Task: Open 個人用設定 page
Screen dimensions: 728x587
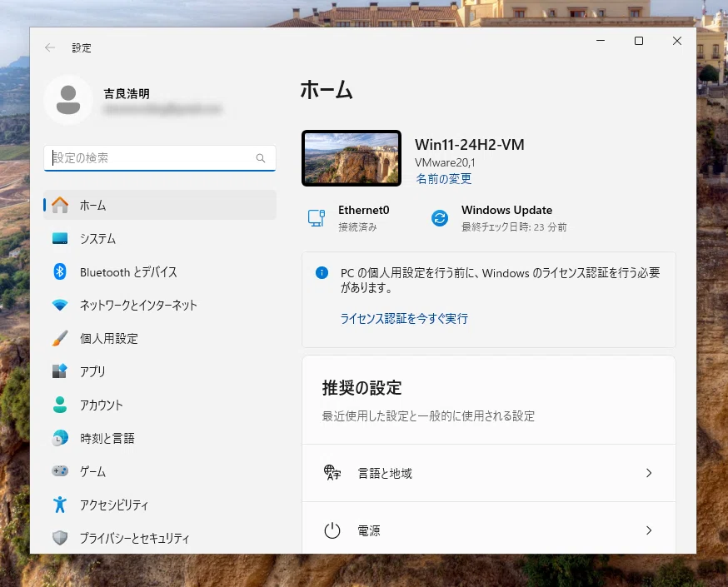Action: (x=160, y=338)
